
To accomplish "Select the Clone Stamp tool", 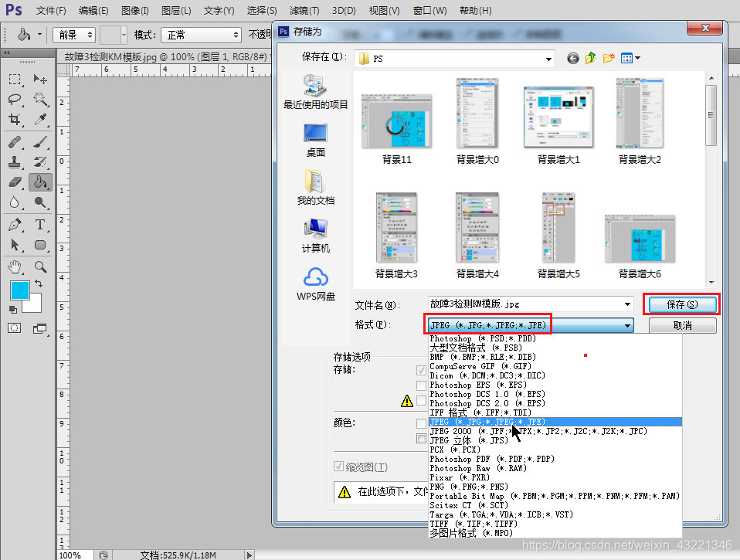I will click(15, 161).
